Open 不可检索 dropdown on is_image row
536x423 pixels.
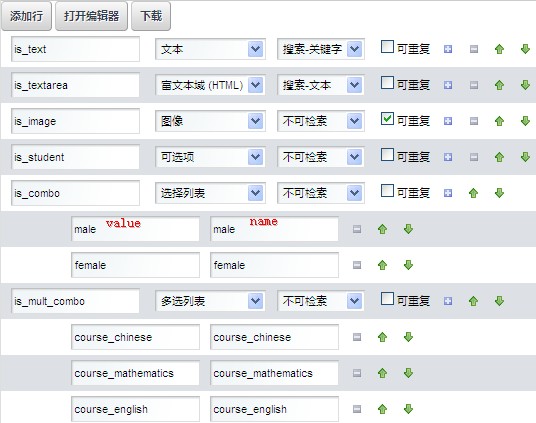tap(321, 121)
